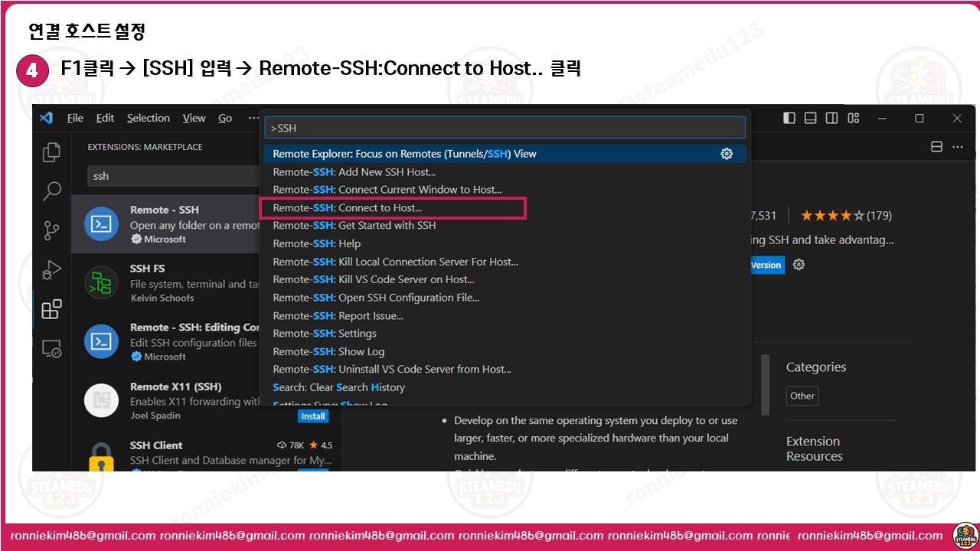Open the Search view in the activity bar

click(52, 191)
